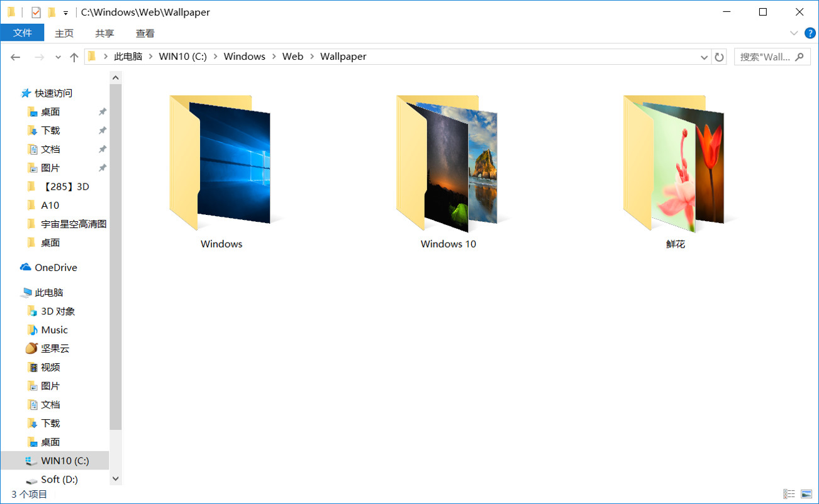The width and height of the screenshot is (819, 504).
Task: Open the address bar history dropdown
Action: (705, 57)
